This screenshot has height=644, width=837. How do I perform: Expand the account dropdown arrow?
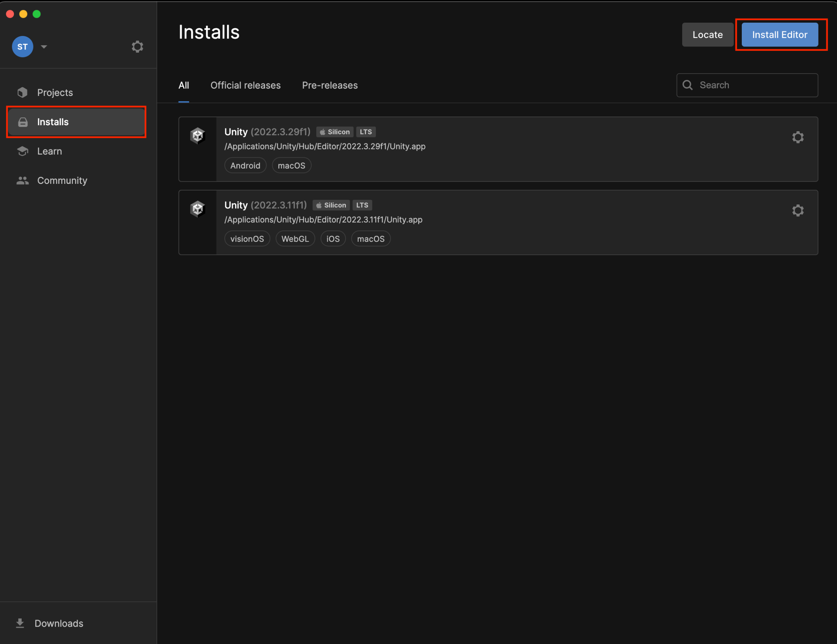(x=44, y=47)
